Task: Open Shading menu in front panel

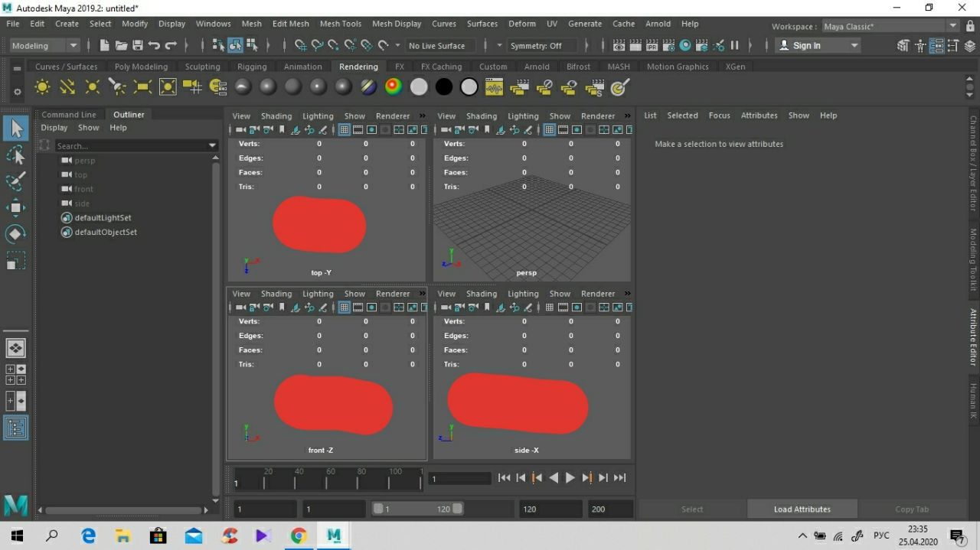Action: pyautogui.click(x=276, y=294)
